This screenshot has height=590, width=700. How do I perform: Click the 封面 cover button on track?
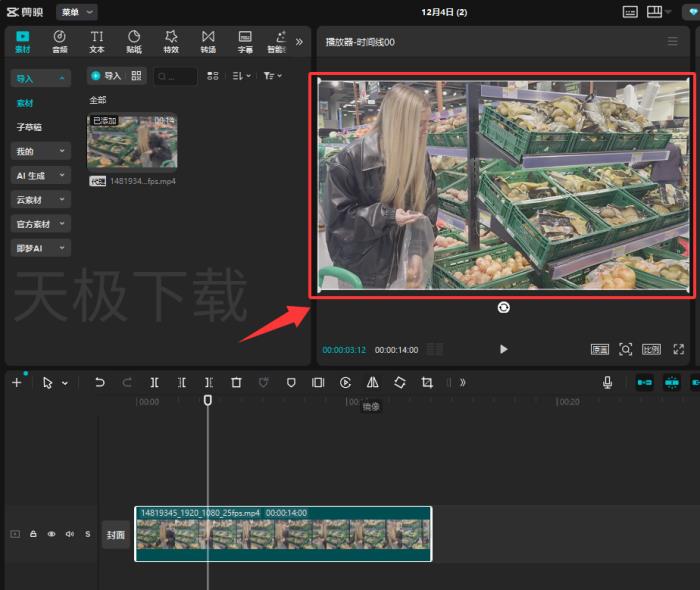(116, 534)
